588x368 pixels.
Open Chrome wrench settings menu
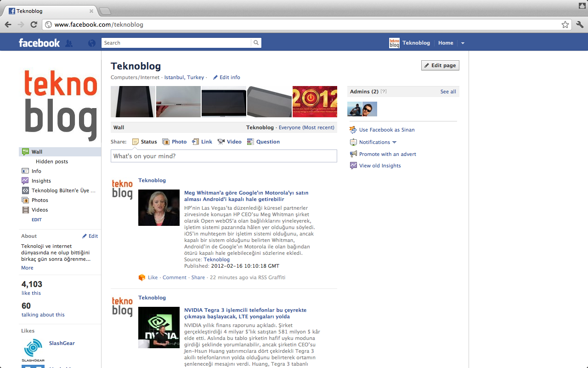click(x=579, y=25)
